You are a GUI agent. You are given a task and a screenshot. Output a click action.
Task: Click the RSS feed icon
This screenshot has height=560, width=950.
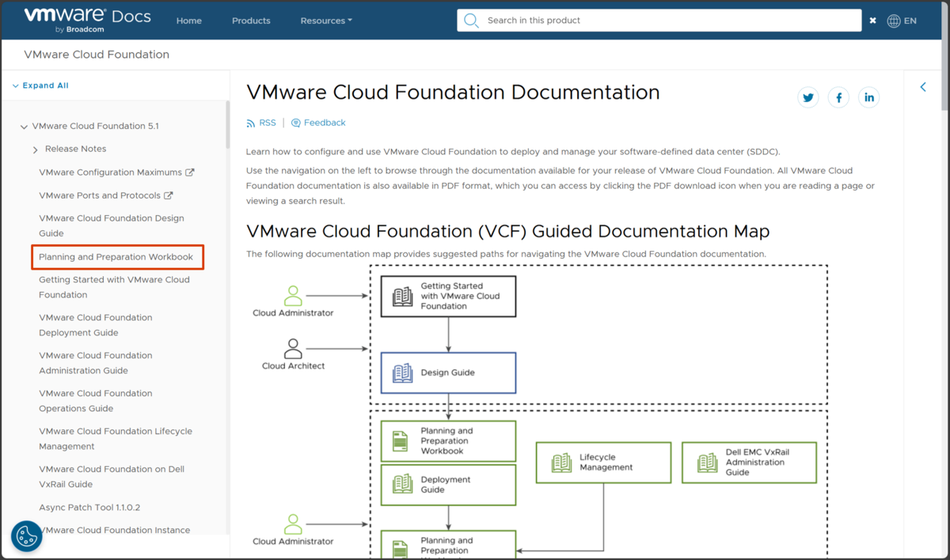[252, 123]
